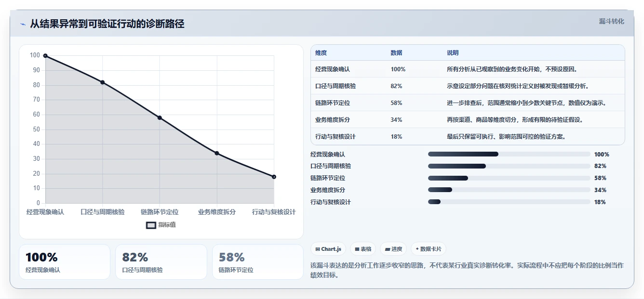Click description starting 所有分析从已观察到

pyautogui.click(x=512, y=69)
